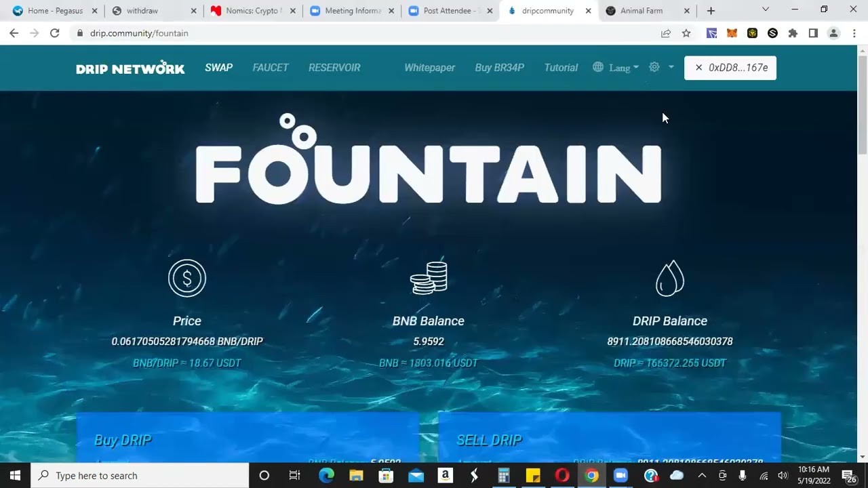868x488 pixels.
Task: Click the dollar Price icon
Action: tap(187, 278)
